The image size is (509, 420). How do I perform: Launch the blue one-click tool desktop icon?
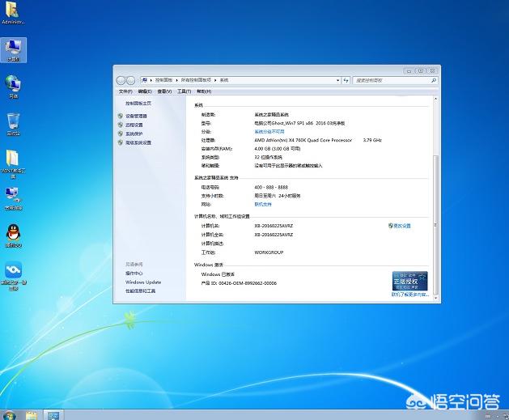13,276
